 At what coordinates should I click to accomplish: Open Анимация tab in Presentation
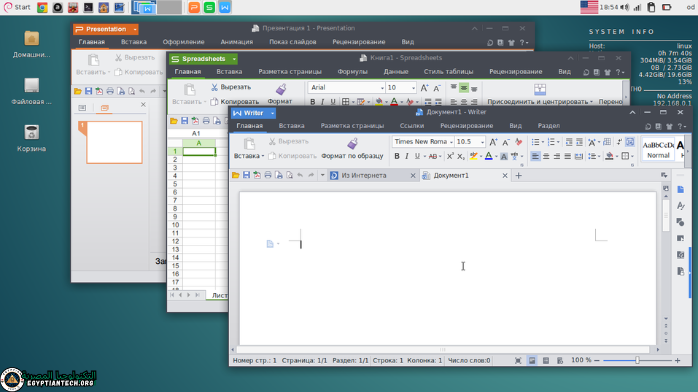tap(236, 42)
